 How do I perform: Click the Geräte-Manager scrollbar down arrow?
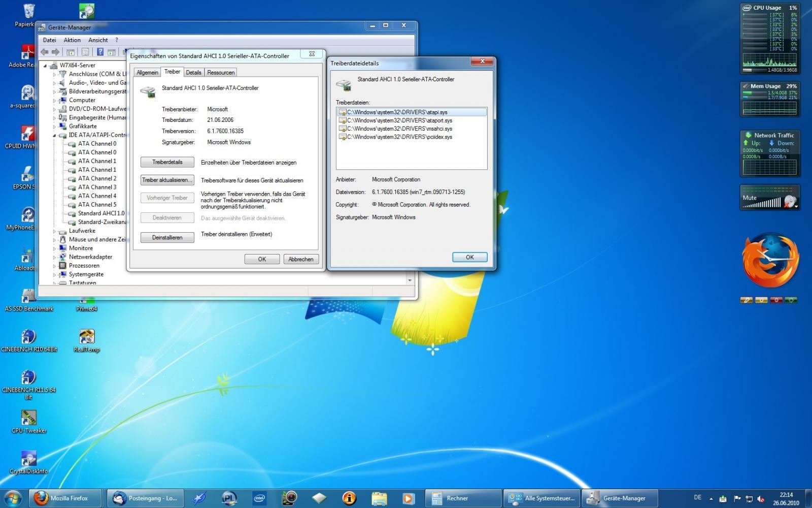410,280
